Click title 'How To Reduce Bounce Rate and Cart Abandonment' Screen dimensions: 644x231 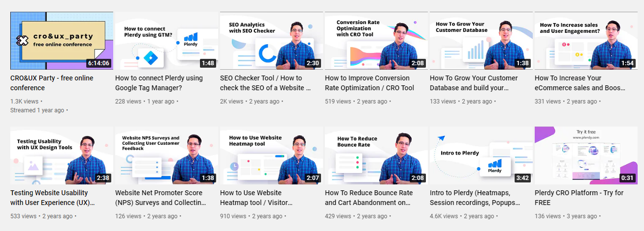pos(369,198)
